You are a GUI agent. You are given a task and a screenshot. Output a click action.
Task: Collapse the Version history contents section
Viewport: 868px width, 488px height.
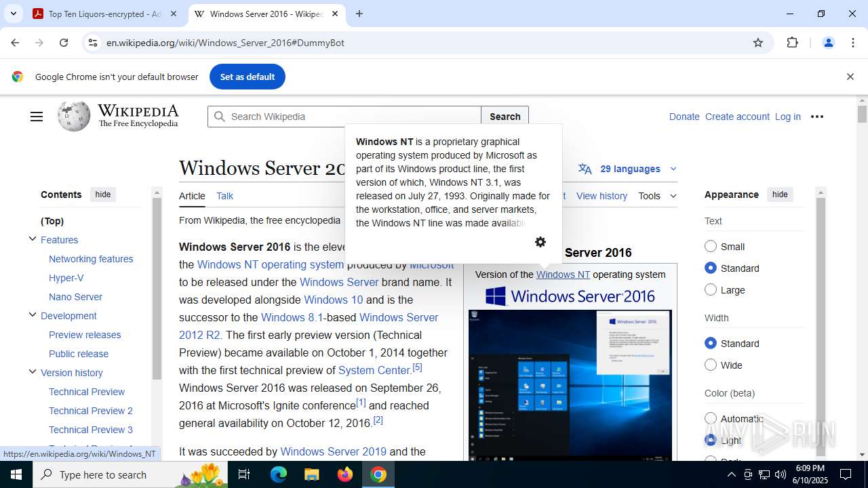(32, 372)
